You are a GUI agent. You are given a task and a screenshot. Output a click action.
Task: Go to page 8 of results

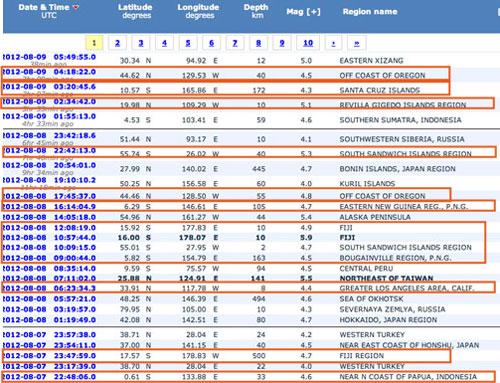pyautogui.click(x=258, y=43)
